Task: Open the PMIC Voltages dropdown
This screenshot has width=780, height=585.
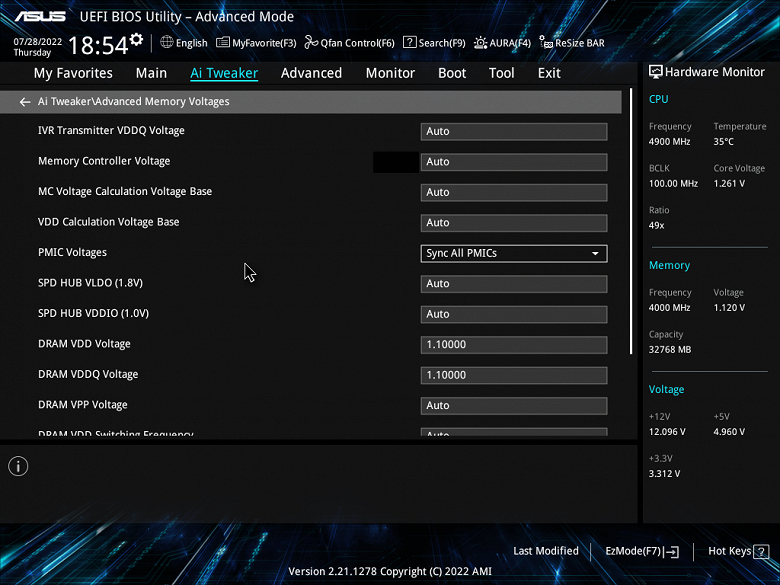Action: (x=514, y=253)
